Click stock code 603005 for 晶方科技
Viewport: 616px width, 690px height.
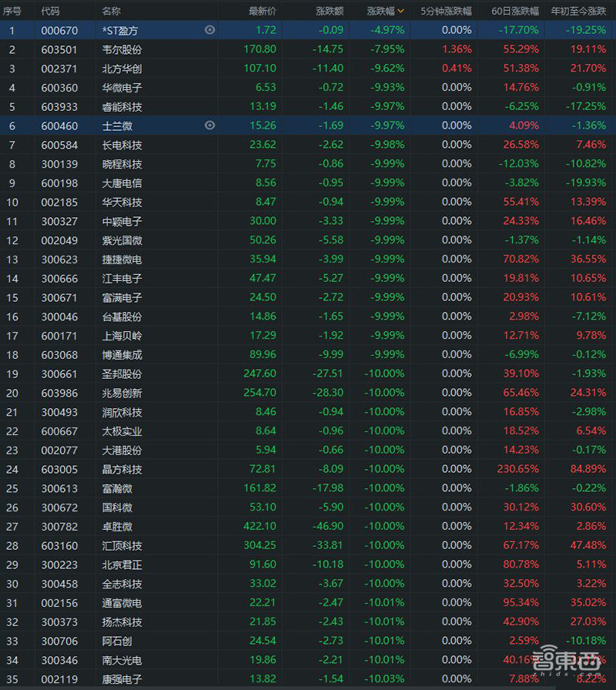click(x=59, y=469)
